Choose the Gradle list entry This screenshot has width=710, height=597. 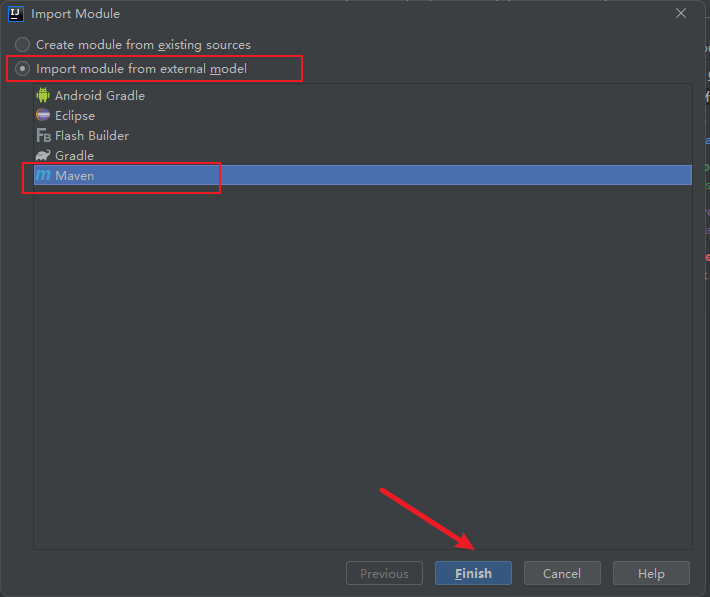click(363, 155)
